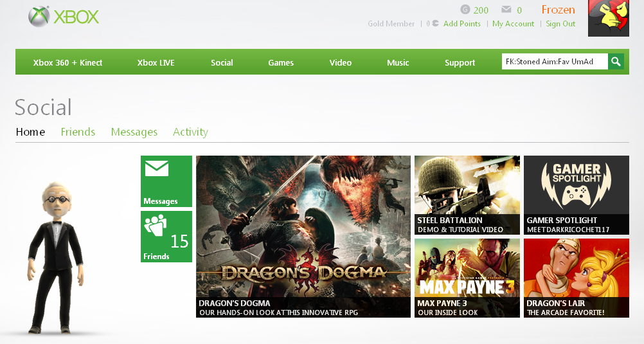Switch to the Activity tab
The height and width of the screenshot is (344, 644).
(x=191, y=132)
